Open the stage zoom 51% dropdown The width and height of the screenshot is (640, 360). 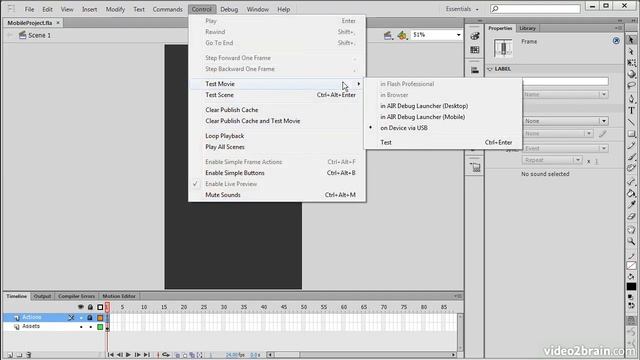[458, 35]
